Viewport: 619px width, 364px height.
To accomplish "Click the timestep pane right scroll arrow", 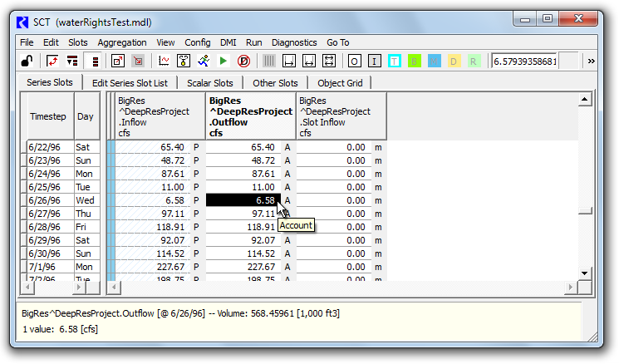I will coord(79,288).
